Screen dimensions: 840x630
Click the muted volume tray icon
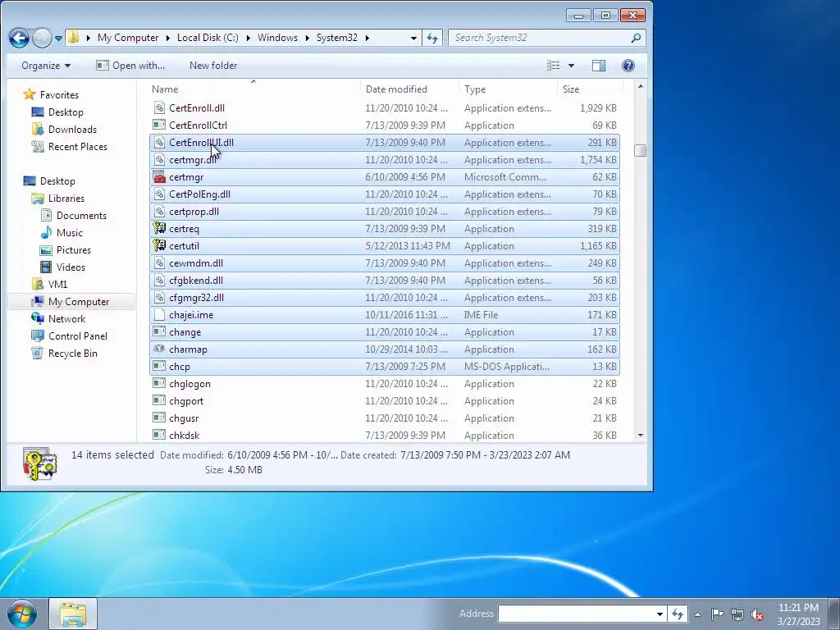tap(757, 614)
